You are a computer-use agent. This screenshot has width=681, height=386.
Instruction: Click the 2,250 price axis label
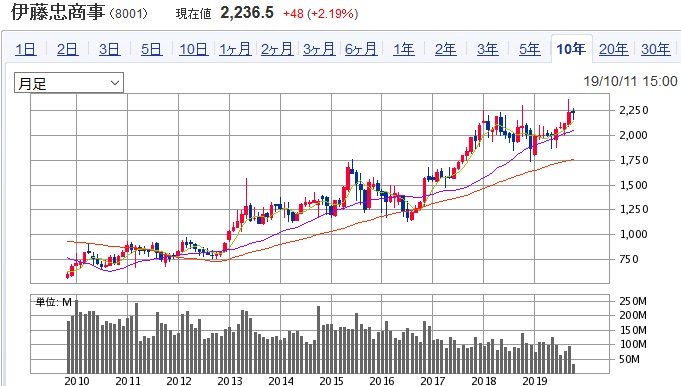(x=634, y=110)
